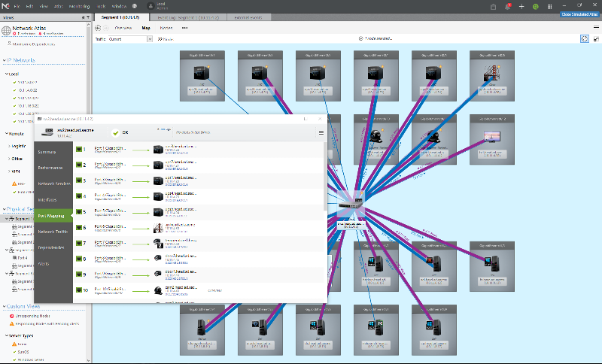The image size is (602, 364).
Task: Open the clipboard icon in title bar
Action: point(494,7)
